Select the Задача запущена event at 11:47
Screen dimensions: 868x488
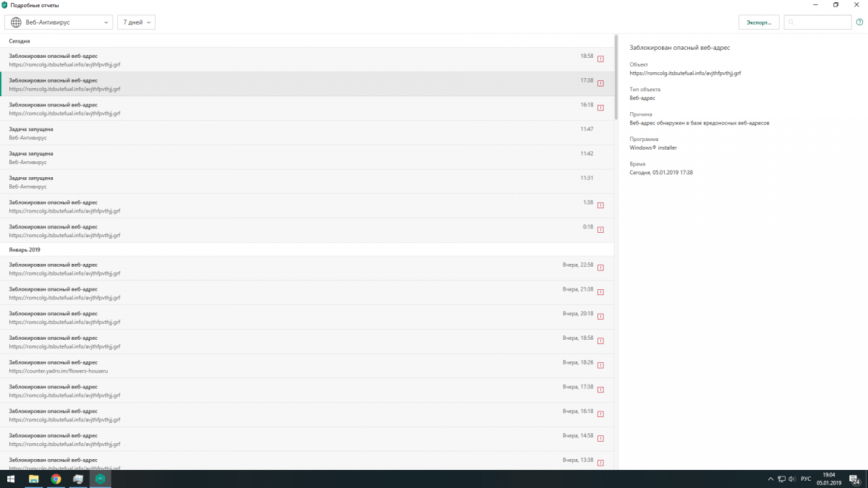307,133
